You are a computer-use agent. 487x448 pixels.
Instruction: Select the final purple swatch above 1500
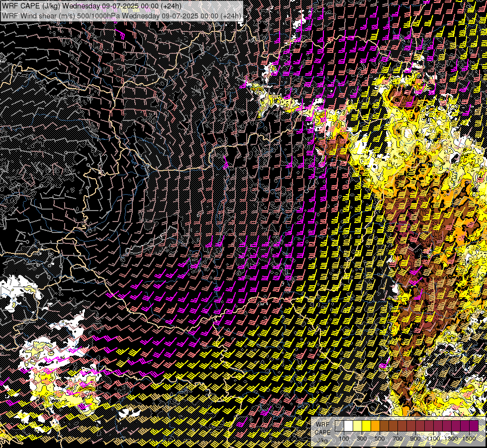coord(474,426)
